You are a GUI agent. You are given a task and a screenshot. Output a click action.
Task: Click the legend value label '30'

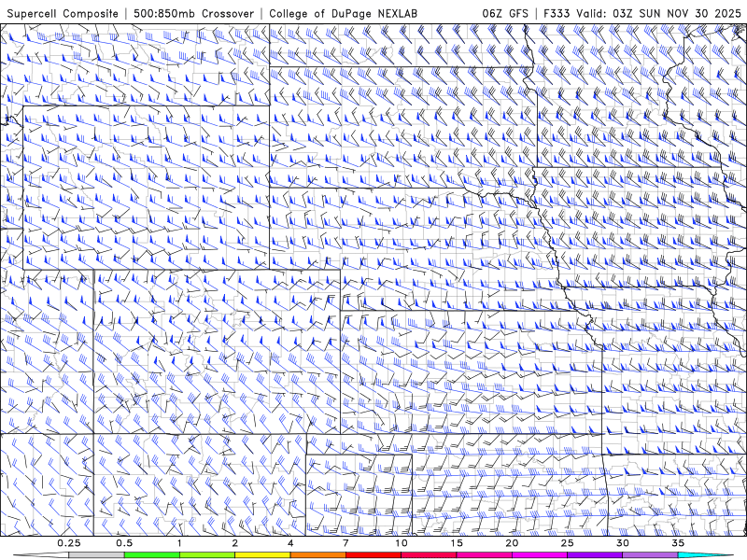(x=623, y=543)
